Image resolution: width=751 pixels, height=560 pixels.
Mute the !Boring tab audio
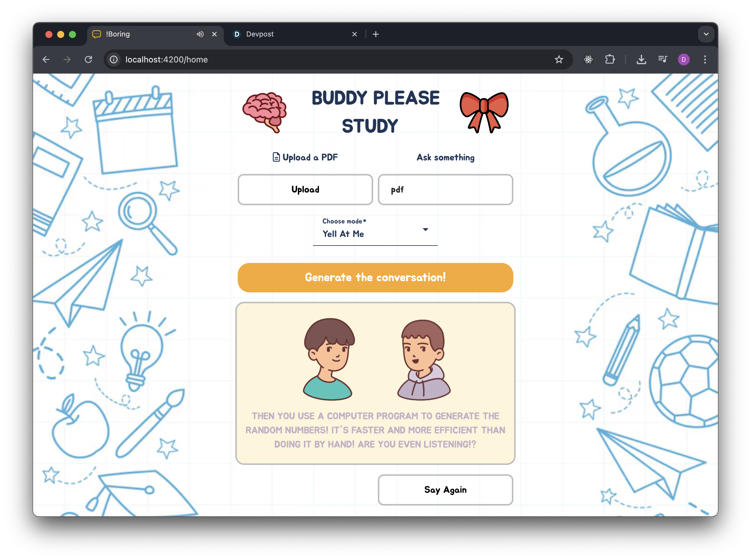(200, 34)
